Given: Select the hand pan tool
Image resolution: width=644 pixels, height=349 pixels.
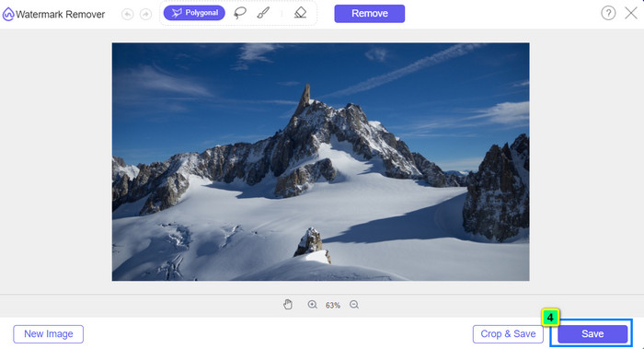Looking at the screenshot, I should point(288,305).
